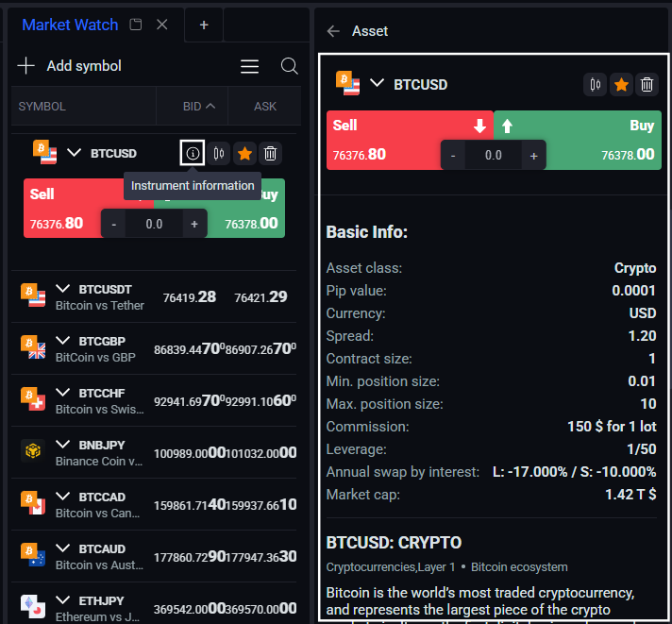The image size is (672, 624).
Task: Click Sell 76376.80 in watchlist
Action: (x=62, y=209)
